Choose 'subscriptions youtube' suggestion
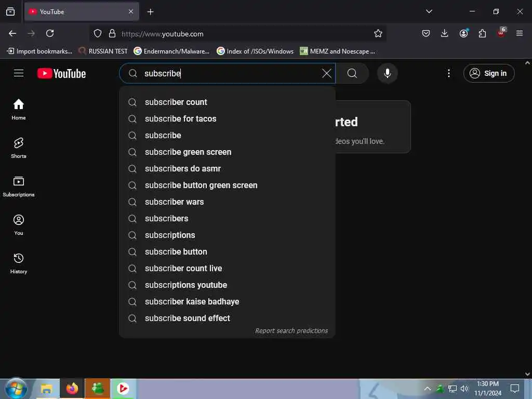Image resolution: width=532 pixels, height=399 pixels. (x=227, y=285)
